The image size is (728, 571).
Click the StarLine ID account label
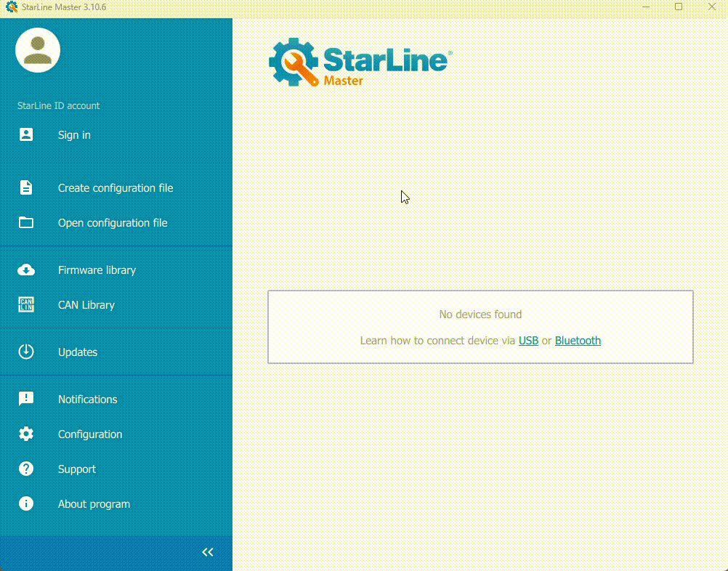tap(59, 106)
